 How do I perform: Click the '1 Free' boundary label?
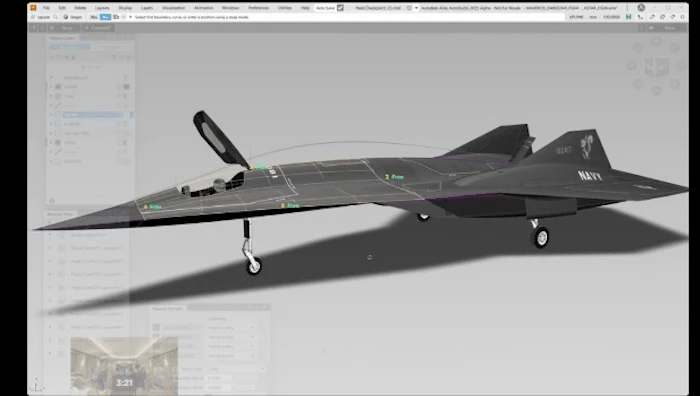[259, 167]
